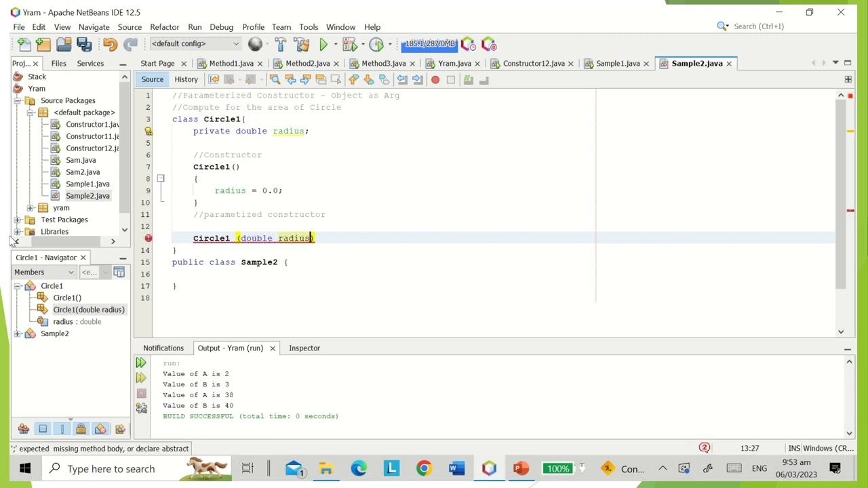Click the Projects panel vertical scrollbar

(125, 153)
